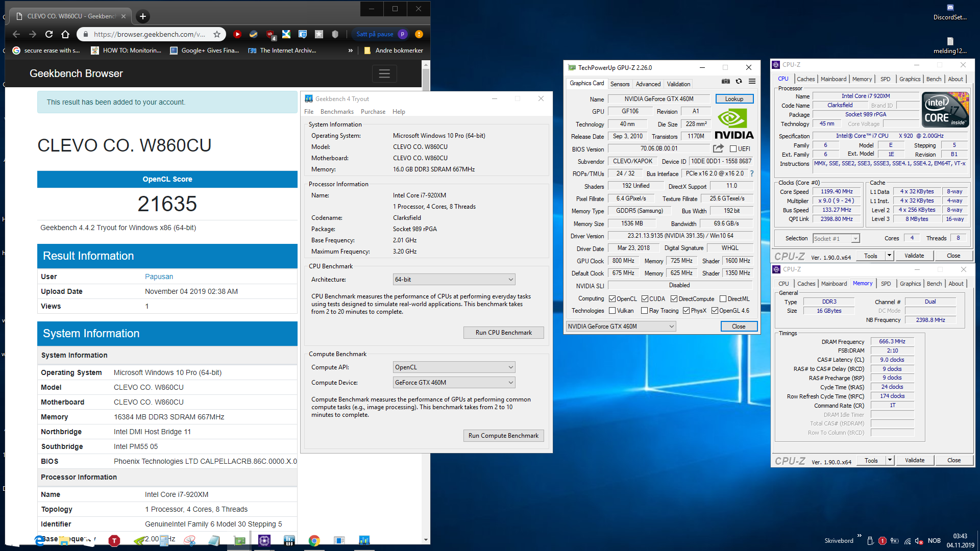Open CPU-Z from the taskbar

(x=264, y=541)
